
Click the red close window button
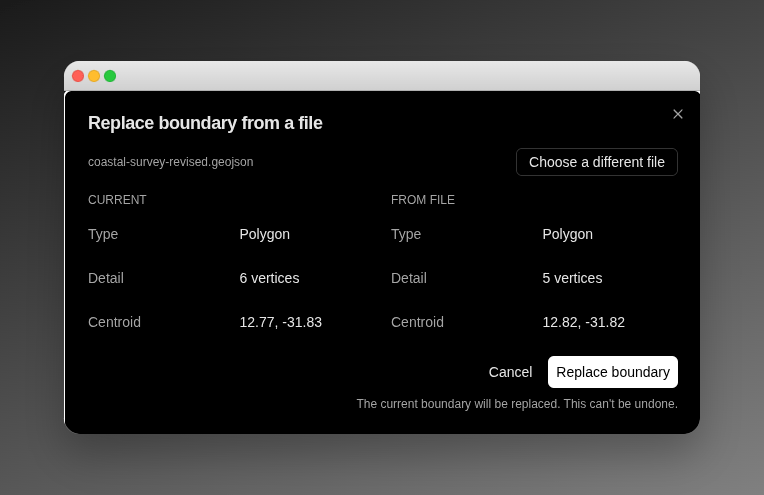78,76
